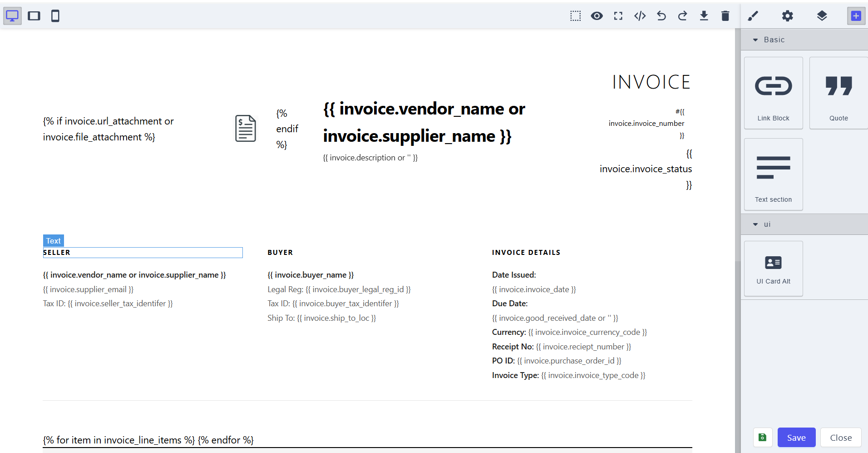Screen dimensions: 868x453
Task: Redo the undone change
Action: point(682,15)
